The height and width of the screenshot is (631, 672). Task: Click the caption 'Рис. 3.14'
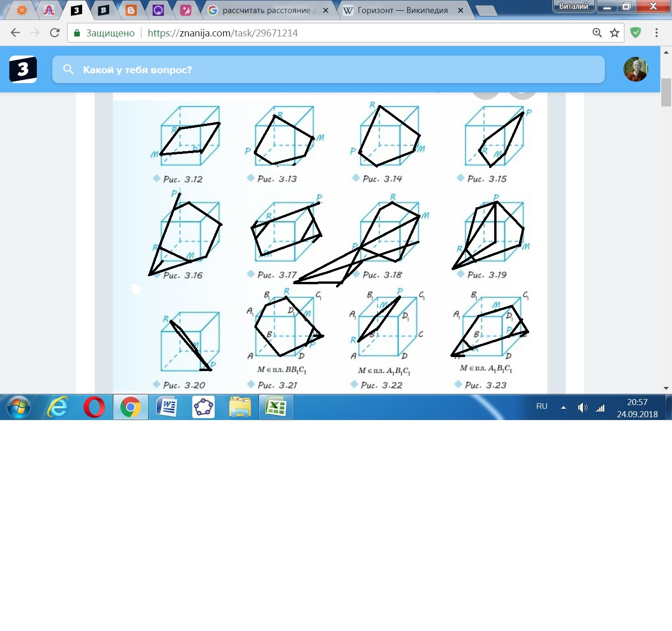(382, 179)
